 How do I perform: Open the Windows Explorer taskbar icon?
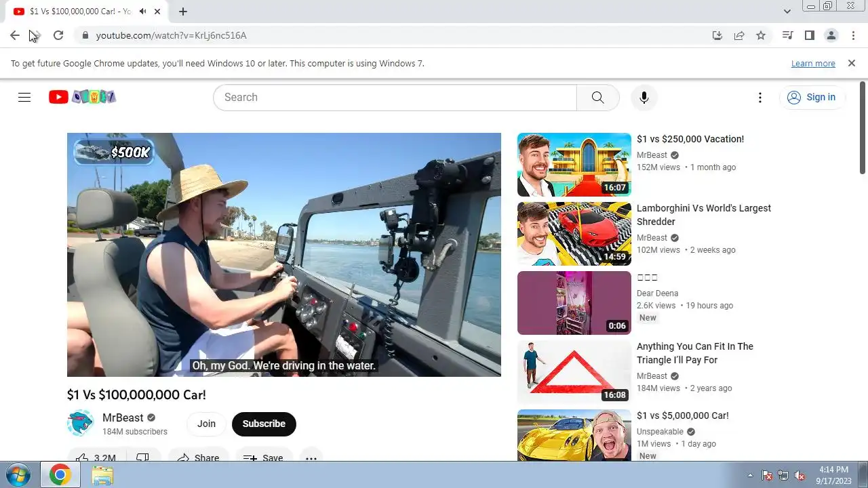pyautogui.click(x=102, y=474)
